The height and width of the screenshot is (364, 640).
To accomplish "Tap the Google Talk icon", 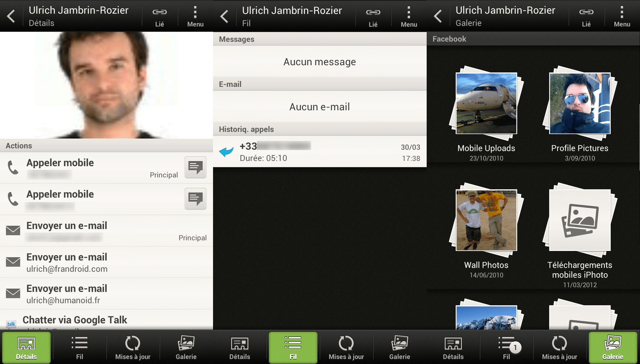I will tap(11, 324).
